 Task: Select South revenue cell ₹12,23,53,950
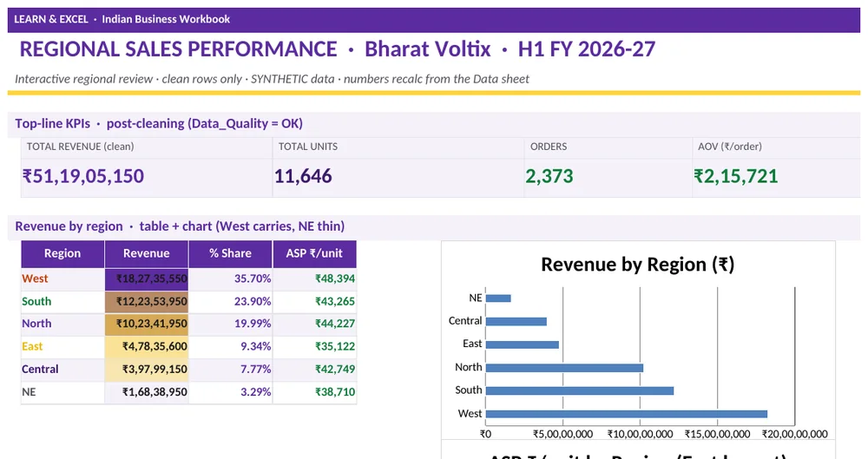pos(147,302)
